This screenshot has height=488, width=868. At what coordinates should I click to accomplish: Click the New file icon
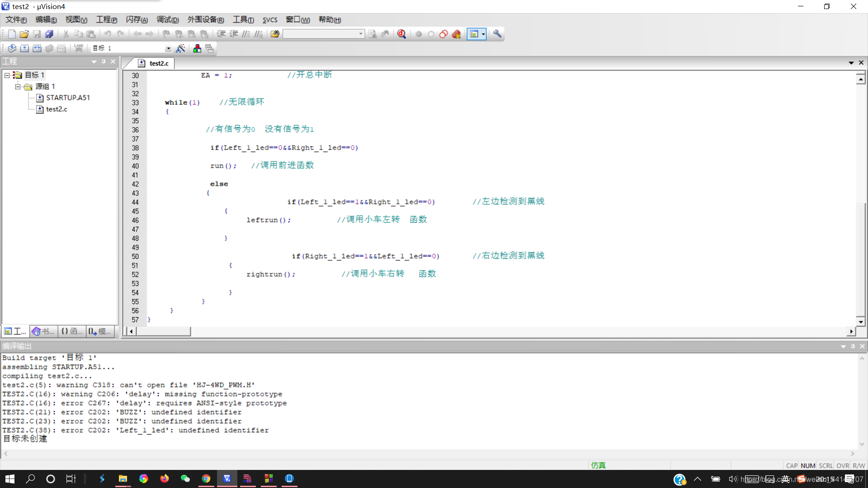[x=12, y=34]
